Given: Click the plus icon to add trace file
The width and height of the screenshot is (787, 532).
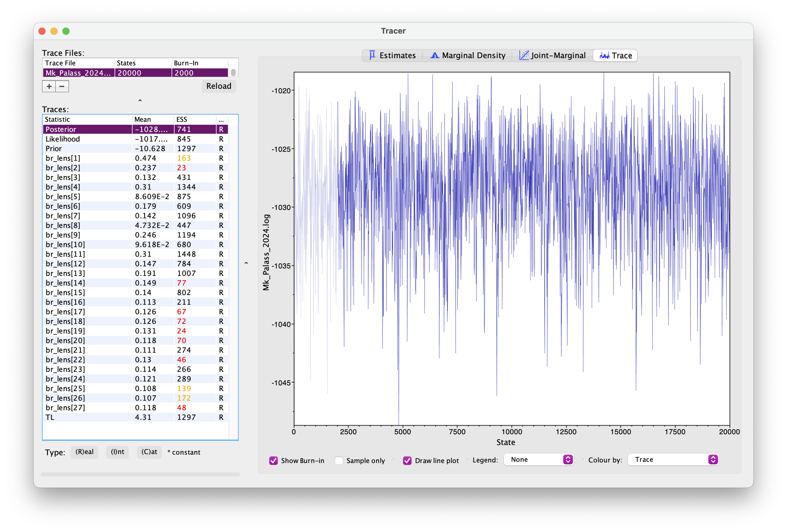Looking at the screenshot, I should coord(49,86).
